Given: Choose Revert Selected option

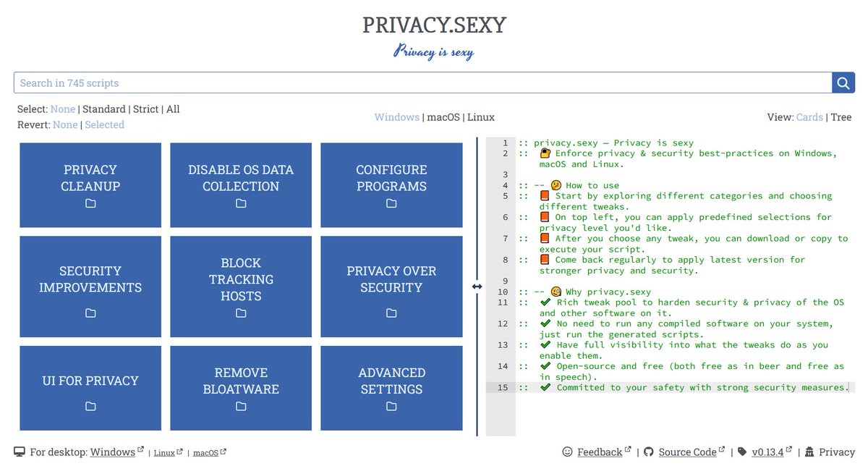Looking at the screenshot, I should (105, 124).
